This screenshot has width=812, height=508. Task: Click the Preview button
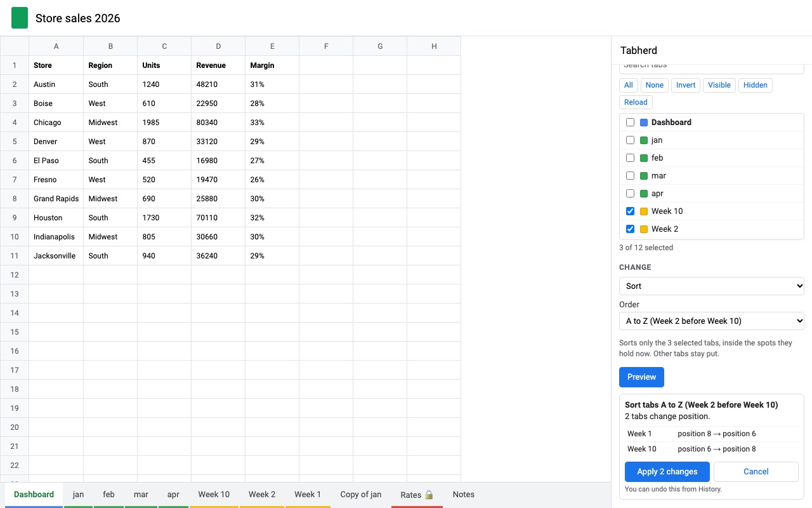[641, 377]
